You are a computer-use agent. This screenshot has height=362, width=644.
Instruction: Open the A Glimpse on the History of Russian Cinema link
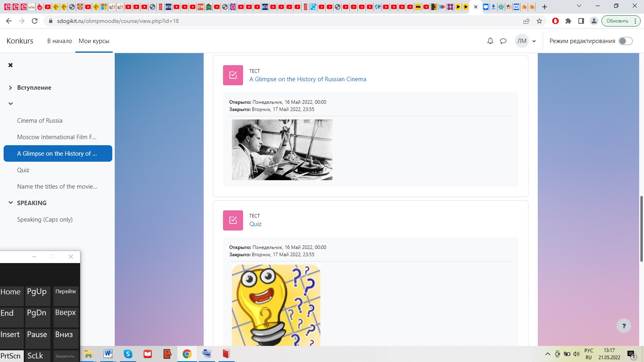coord(308,79)
